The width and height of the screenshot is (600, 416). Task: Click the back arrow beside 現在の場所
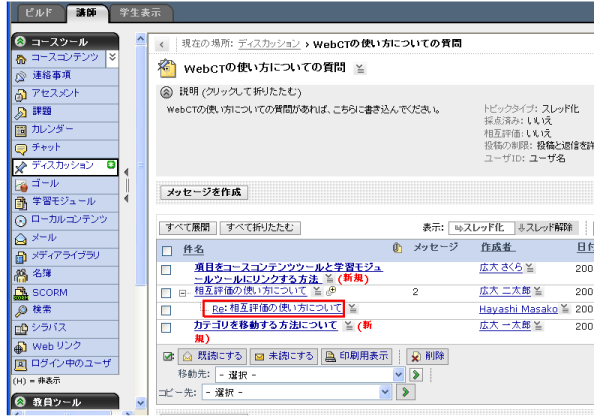pos(162,45)
